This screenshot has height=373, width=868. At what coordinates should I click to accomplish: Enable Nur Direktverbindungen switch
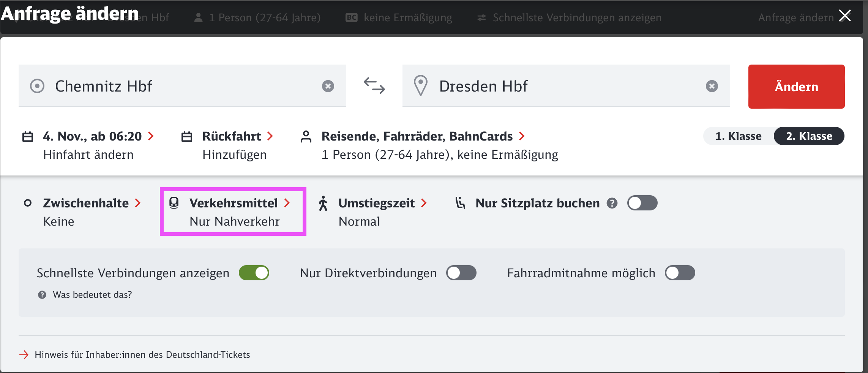tap(461, 273)
